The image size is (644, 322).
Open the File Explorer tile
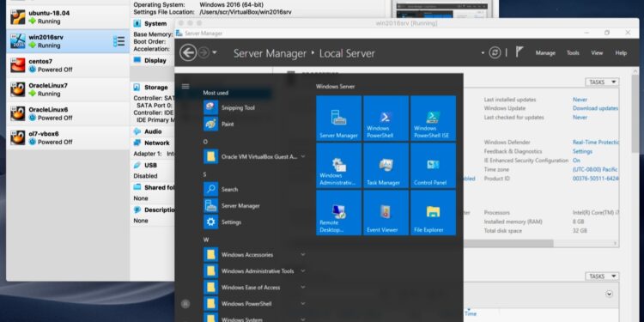[434, 213]
